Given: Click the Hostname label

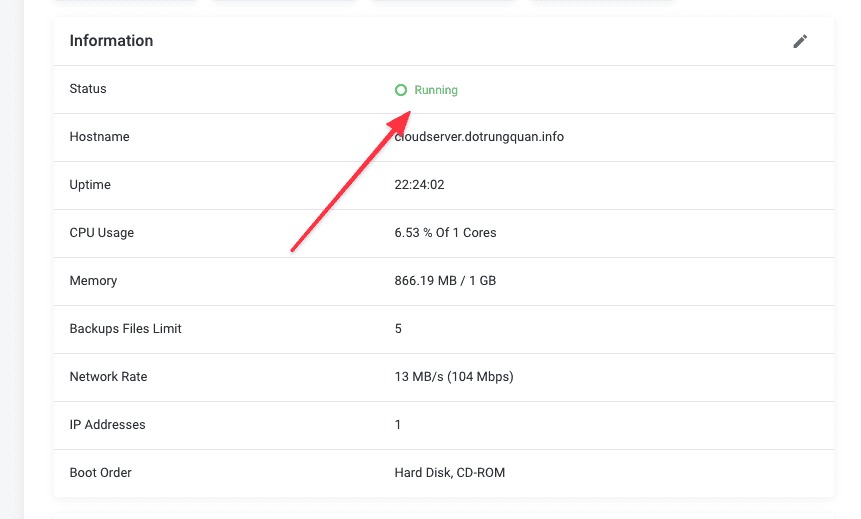Looking at the screenshot, I should point(99,137).
